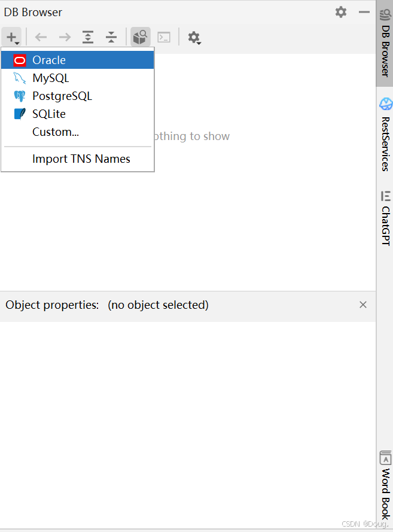Screen dimensions: 393x532
Task: Open Word Book side tab
Action: pyautogui.click(x=385, y=485)
